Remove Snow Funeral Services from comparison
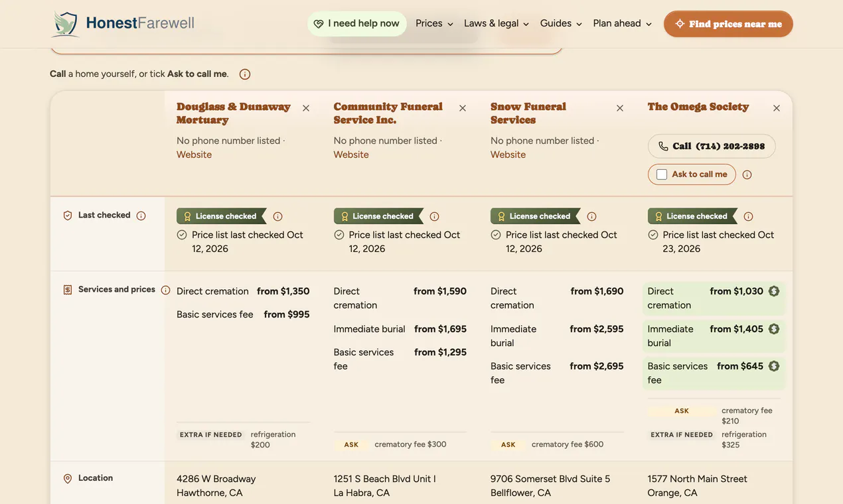The image size is (843, 504). (x=620, y=108)
